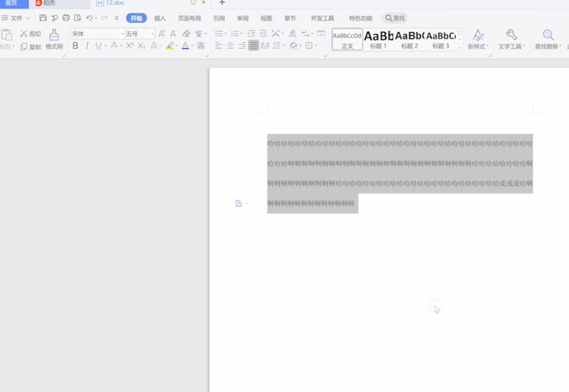Add character border icon
Viewport: 569px width, 392px height.
201,46
